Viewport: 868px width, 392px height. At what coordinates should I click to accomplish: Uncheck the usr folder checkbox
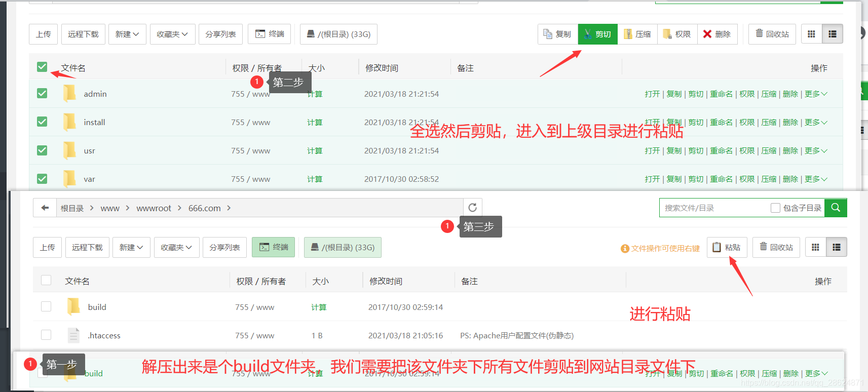42,150
